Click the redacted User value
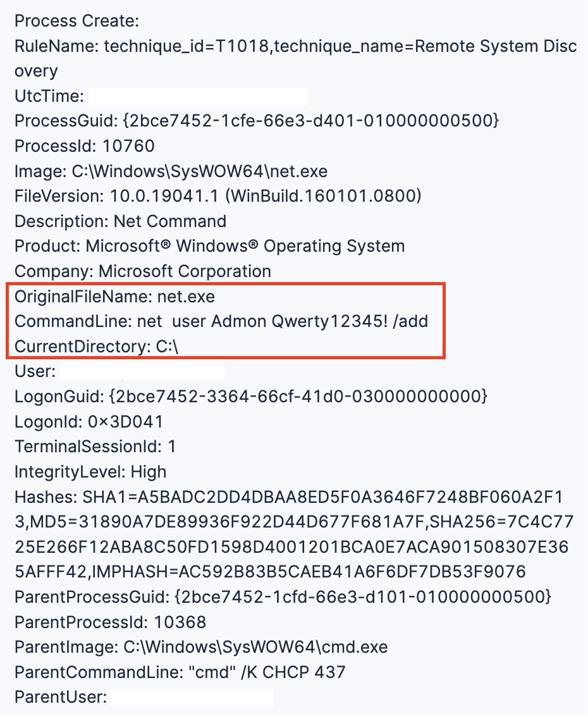 pyautogui.click(x=142, y=372)
